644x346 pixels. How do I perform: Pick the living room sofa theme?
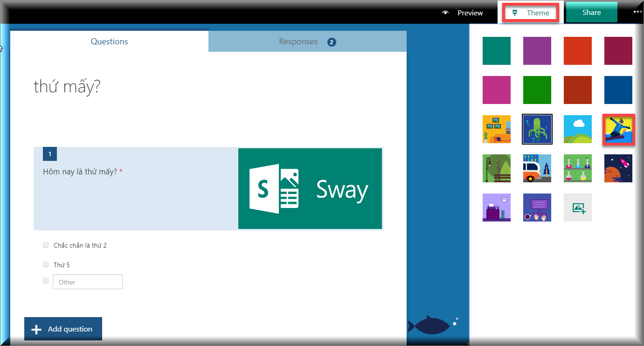[497, 129]
